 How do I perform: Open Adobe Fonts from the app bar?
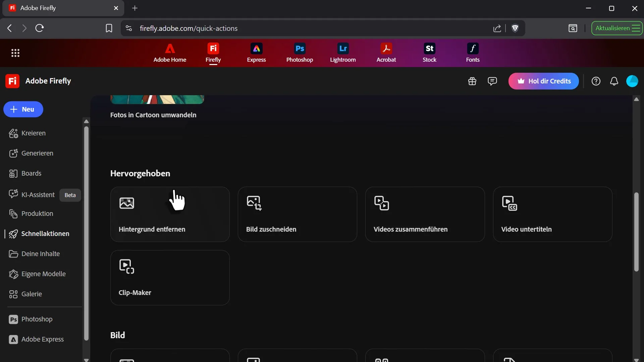473,53
